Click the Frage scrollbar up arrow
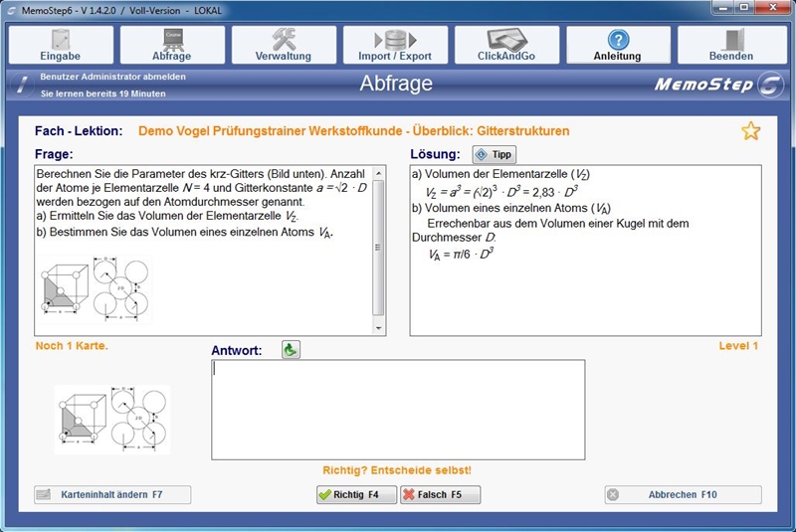Screen dimensions: 796x532 click(x=378, y=173)
